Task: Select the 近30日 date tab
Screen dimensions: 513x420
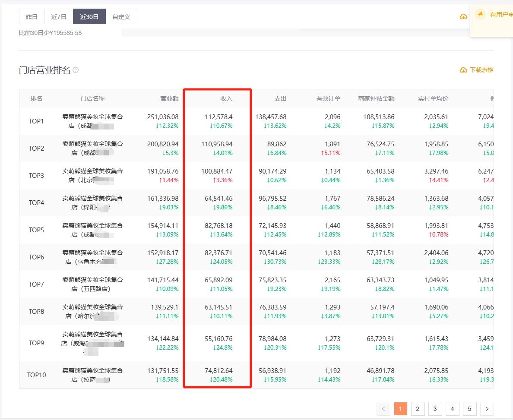Action: point(89,16)
